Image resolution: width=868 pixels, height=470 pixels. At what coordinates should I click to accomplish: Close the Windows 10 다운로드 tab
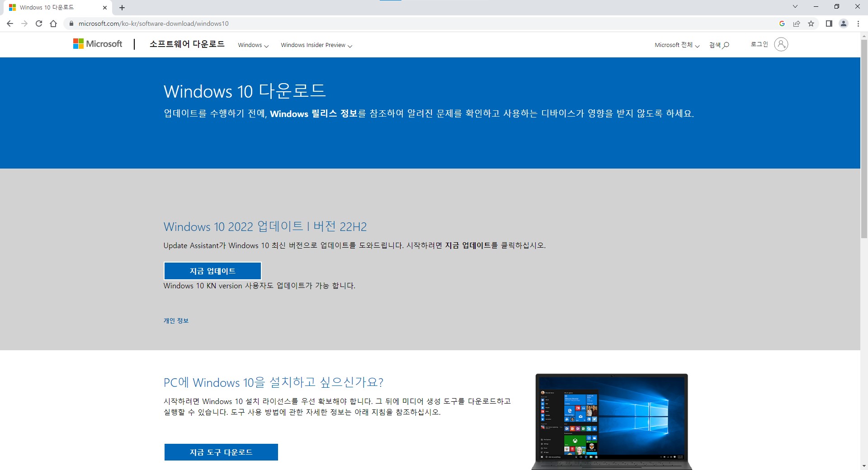click(105, 8)
